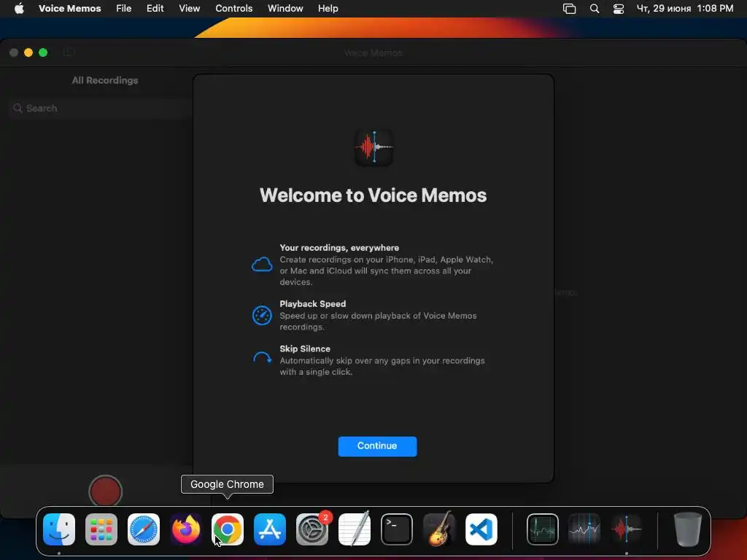Image resolution: width=747 pixels, height=560 pixels.
Task: Open Terminal from the Dock
Action: tap(397, 529)
